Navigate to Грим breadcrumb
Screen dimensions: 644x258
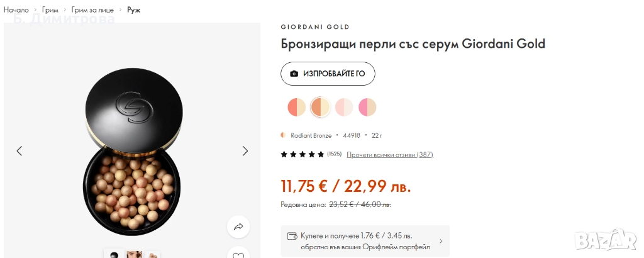pyautogui.click(x=51, y=10)
